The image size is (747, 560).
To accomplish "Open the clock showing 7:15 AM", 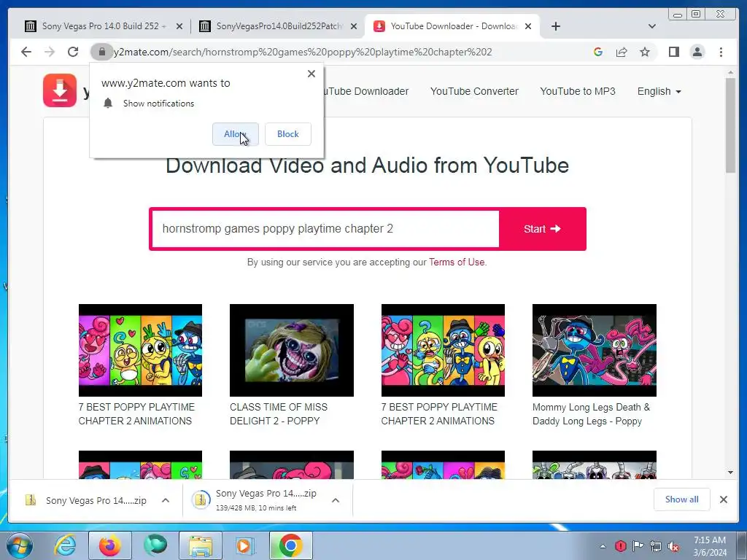I will (x=710, y=546).
